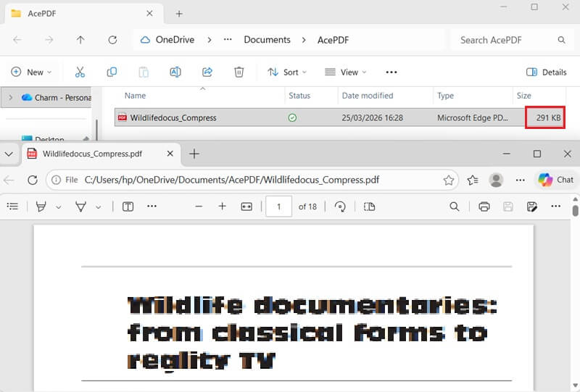Add a new tab in File Explorer
The width and height of the screenshot is (580, 392).
click(179, 14)
